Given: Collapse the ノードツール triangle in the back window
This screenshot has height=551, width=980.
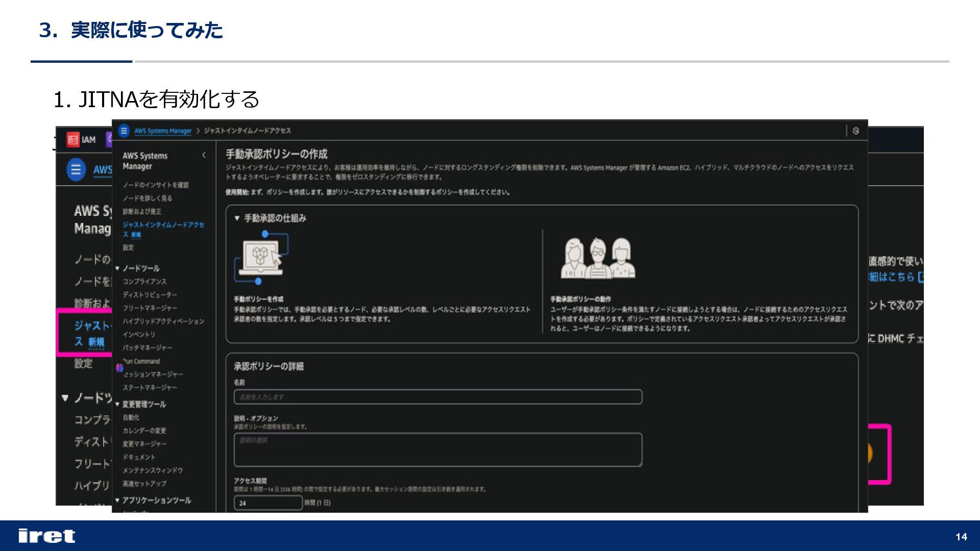Looking at the screenshot, I should (x=65, y=398).
